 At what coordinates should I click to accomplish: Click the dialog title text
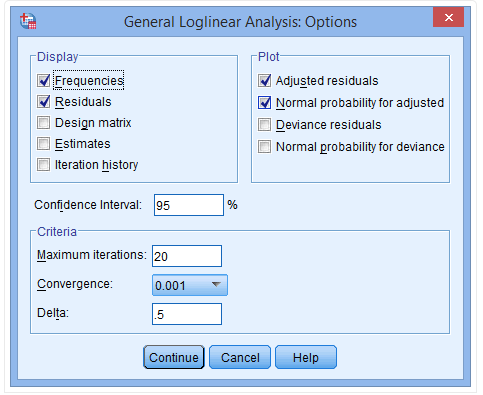(x=240, y=22)
